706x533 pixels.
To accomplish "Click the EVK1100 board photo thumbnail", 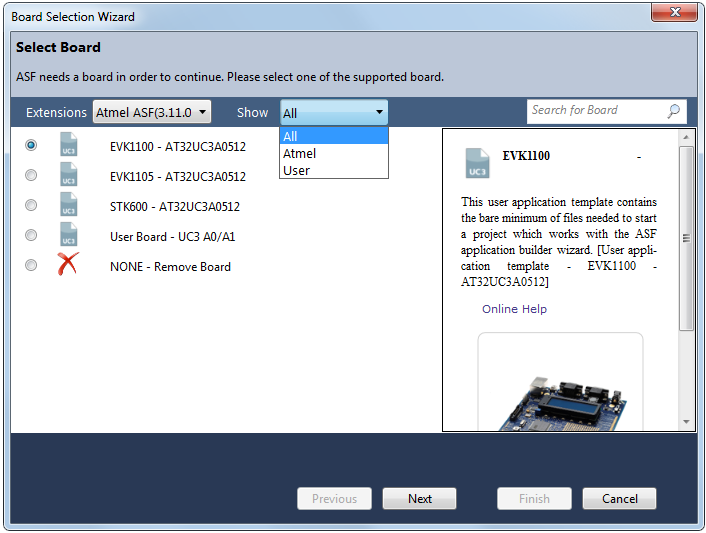I will point(561,382).
